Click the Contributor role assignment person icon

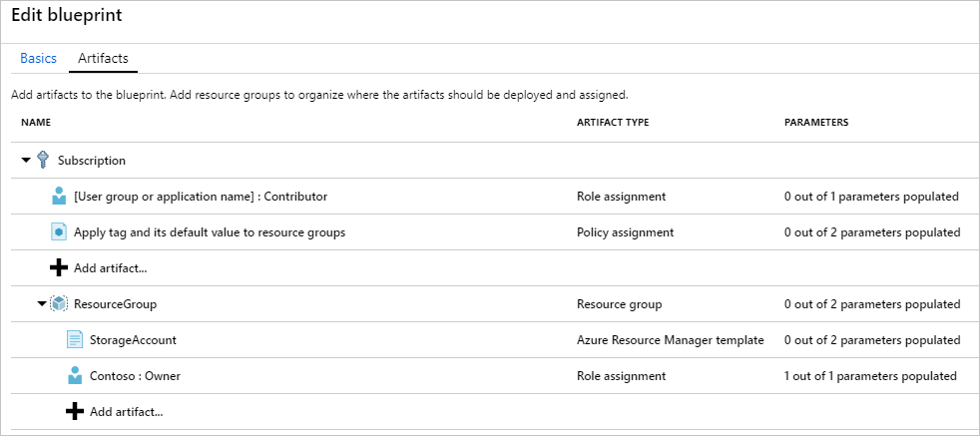point(59,196)
